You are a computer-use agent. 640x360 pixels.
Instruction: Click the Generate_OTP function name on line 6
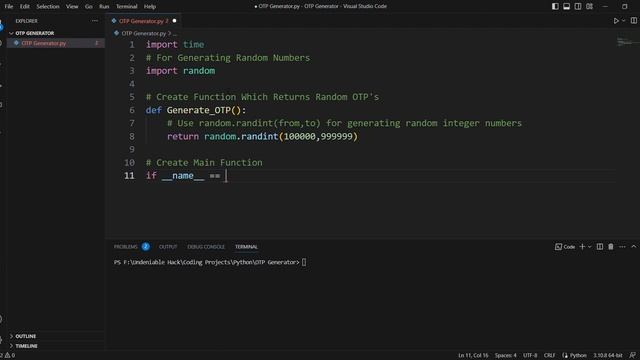pyautogui.click(x=199, y=110)
